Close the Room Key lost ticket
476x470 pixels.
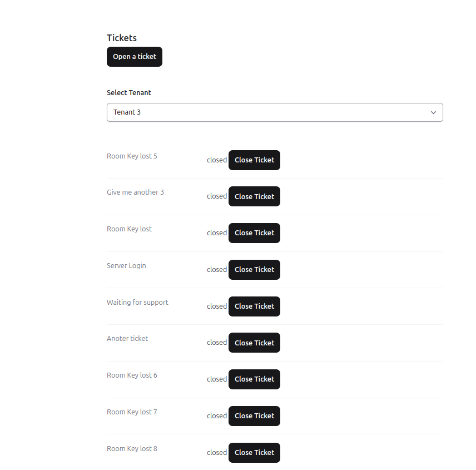[254, 233]
